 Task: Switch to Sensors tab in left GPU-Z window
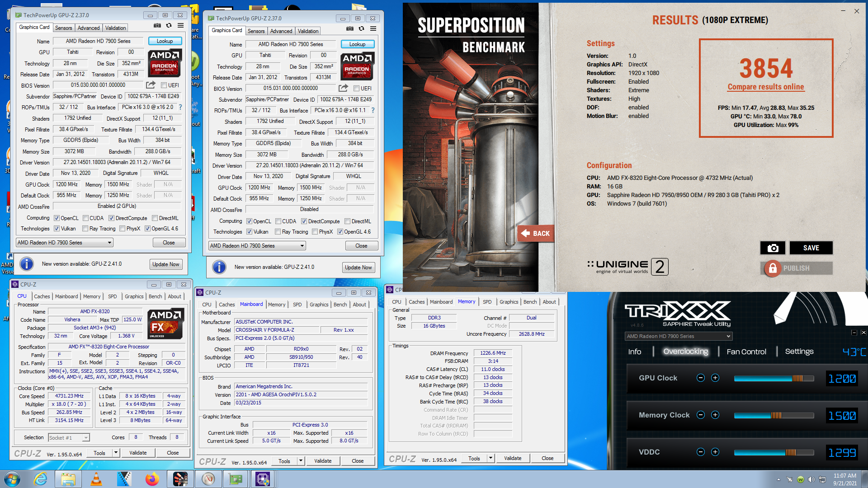[63, 28]
